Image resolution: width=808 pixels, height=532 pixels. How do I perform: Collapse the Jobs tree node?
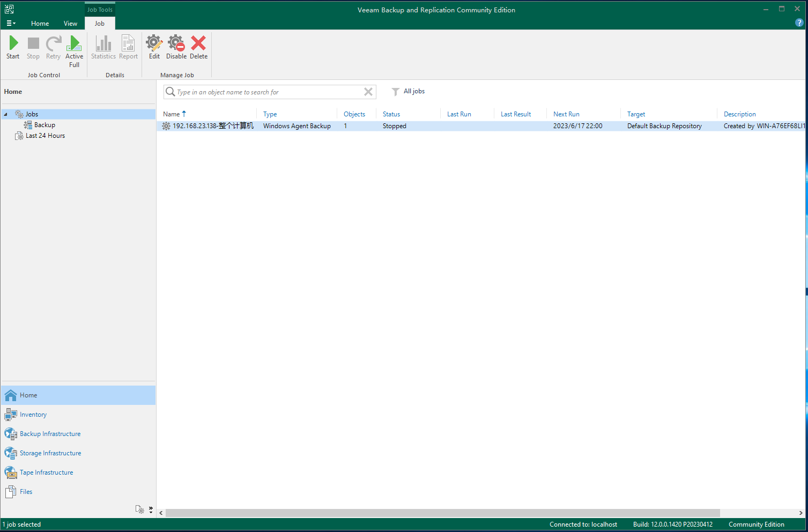click(5, 114)
